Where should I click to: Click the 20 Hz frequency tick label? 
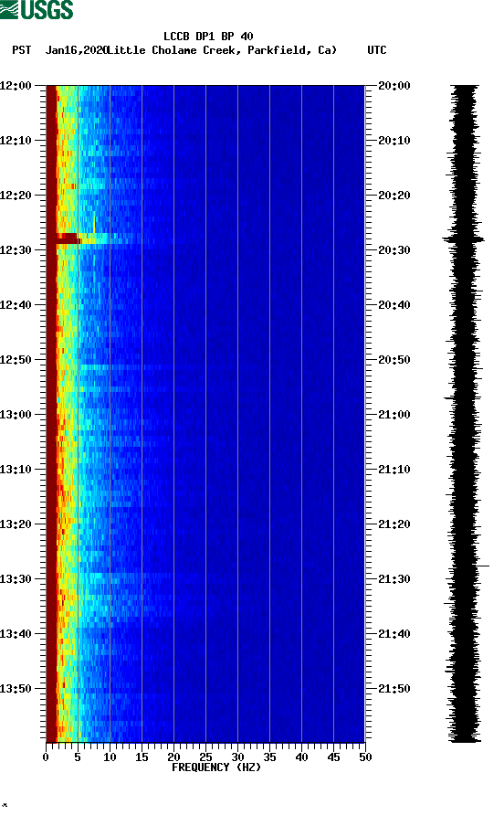tap(173, 757)
